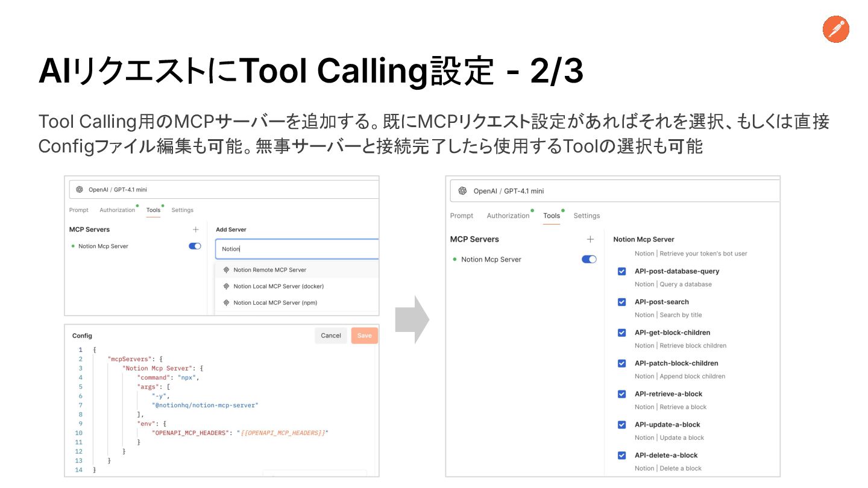
Task: Add an MCP server via plus icon beside Add Server
Action: pyautogui.click(x=195, y=230)
